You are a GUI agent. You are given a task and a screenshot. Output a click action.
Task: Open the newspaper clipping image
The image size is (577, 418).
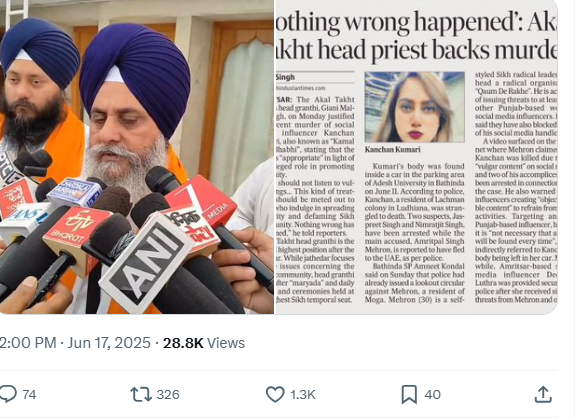(x=417, y=157)
